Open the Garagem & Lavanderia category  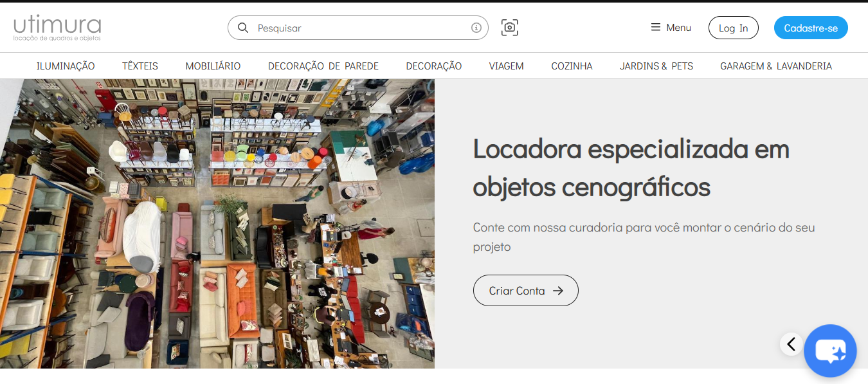[x=776, y=66]
